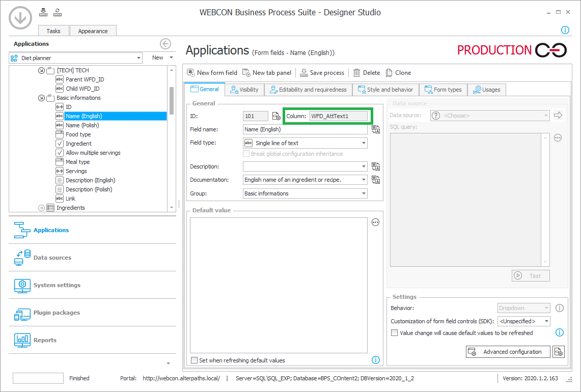Open translation icon next to Description
The image size is (581, 392).
pos(376,166)
